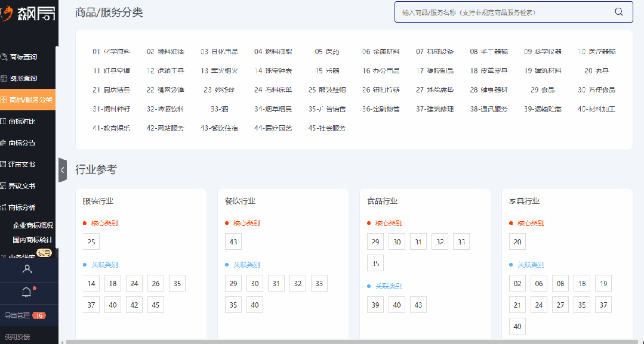Open the user account icon
The image size is (644, 344).
tap(27, 269)
